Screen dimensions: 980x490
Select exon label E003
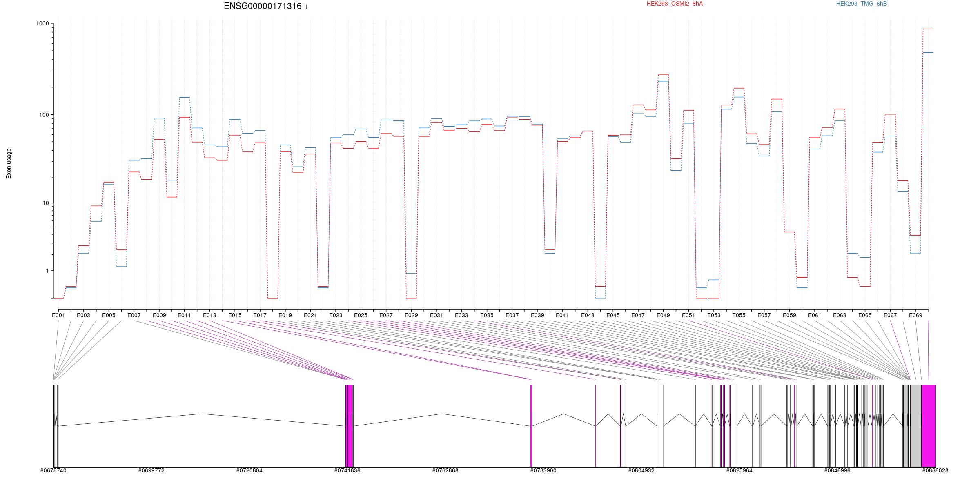coord(83,315)
